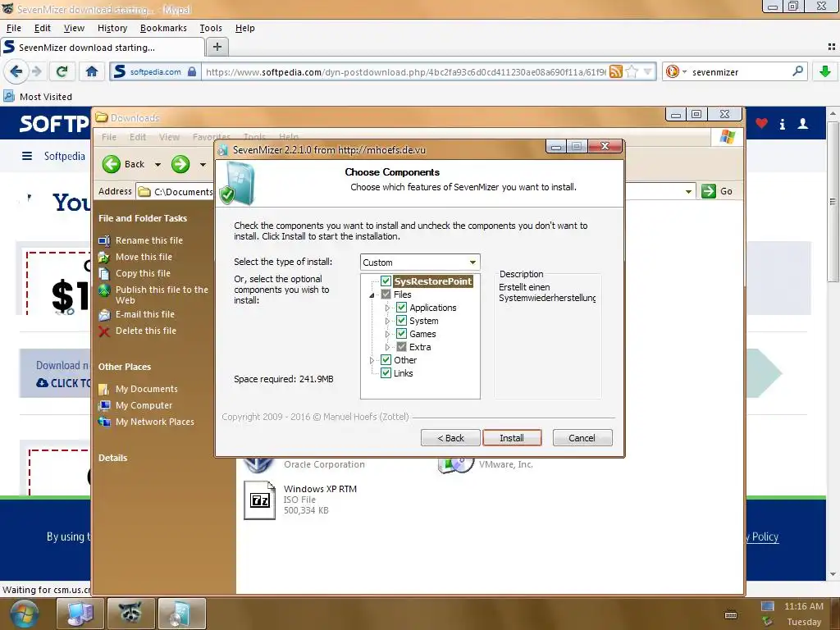The image size is (840, 630).
Task: Click Move this file task
Action: pos(135,257)
